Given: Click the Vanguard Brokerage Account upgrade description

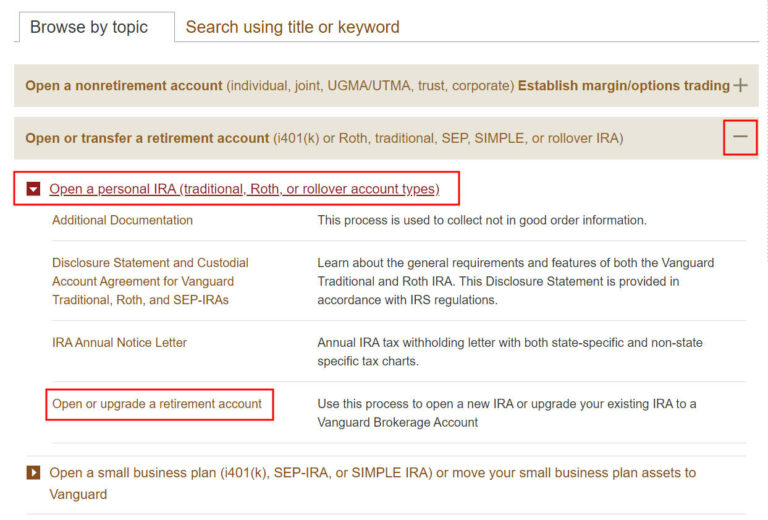Looking at the screenshot, I should pos(506,412).
